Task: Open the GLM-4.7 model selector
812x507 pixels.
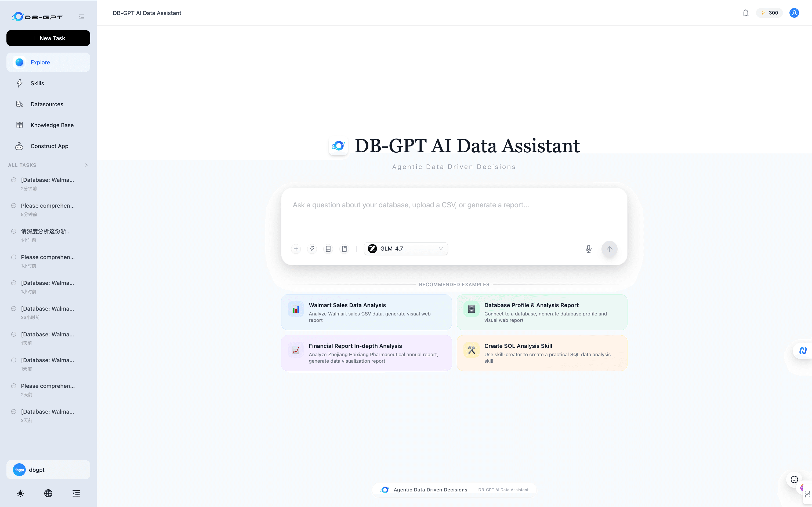Action: click(405, 248)
